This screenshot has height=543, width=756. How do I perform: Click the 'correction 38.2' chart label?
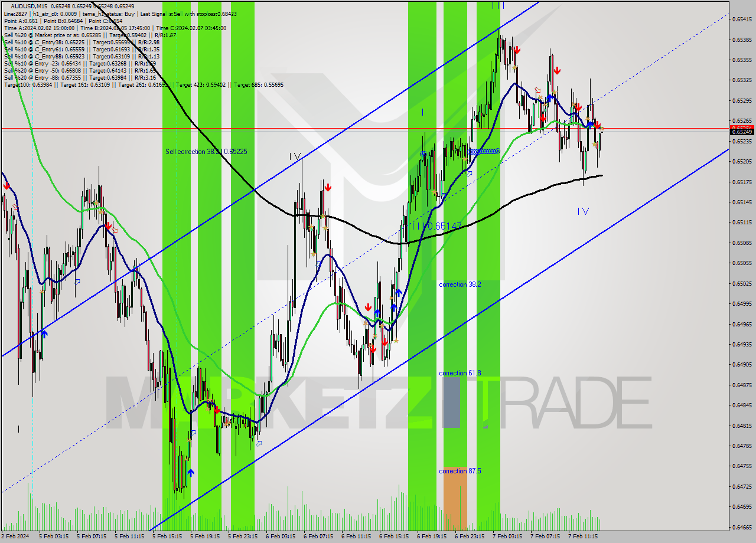pos(460,284)
